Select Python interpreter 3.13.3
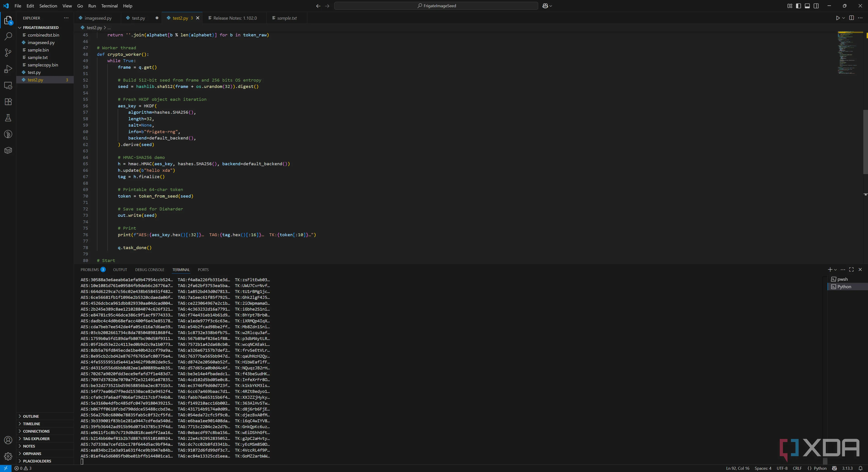The image size is (868, 472). 847,468
